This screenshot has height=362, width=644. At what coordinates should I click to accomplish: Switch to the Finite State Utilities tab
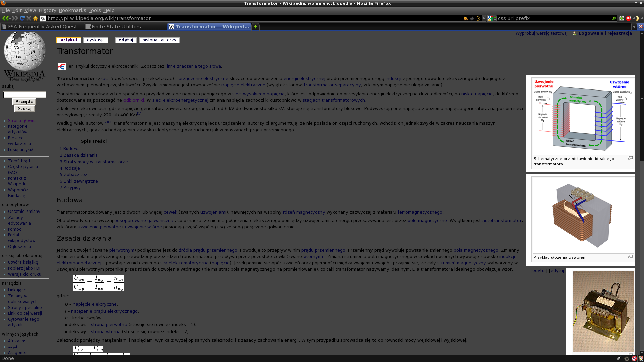point(116,27)
